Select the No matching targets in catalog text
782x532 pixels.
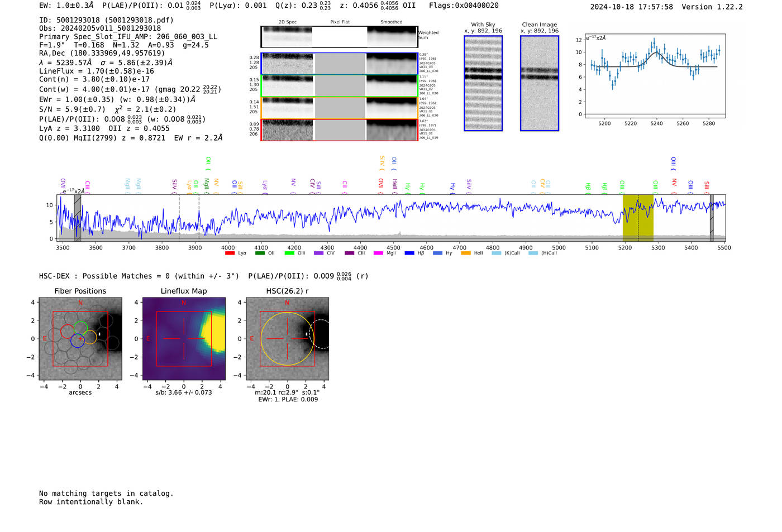pyautogui.click(x=106, y=493)
